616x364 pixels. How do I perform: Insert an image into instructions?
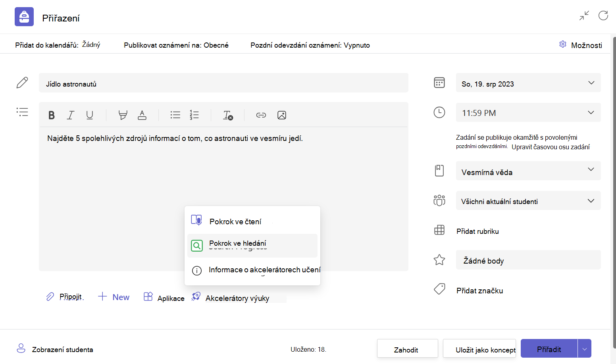pos(282,115)
